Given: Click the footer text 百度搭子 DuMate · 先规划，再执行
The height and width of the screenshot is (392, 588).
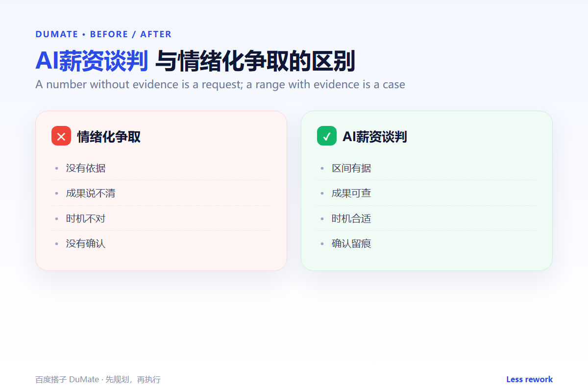Looking at the screenshot, I should [x=98, y=379].
